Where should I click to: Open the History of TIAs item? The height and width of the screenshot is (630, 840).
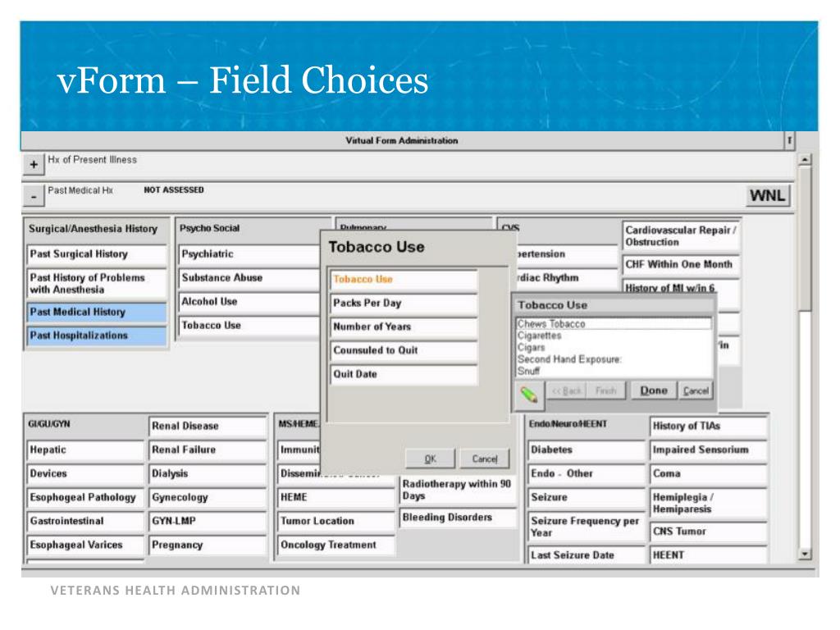click(x=709, y=427)
